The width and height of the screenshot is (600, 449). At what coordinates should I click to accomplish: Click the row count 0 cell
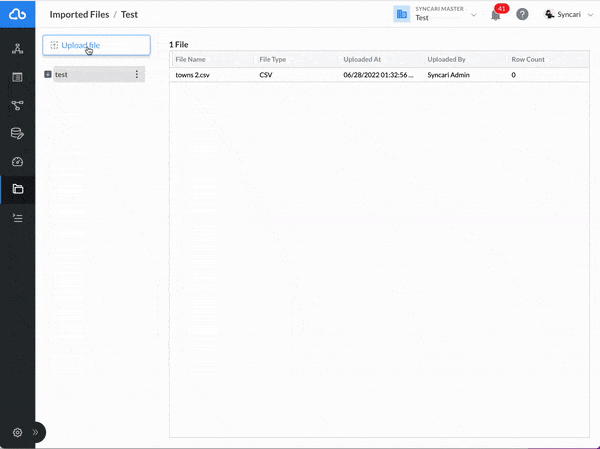[514, 75]
